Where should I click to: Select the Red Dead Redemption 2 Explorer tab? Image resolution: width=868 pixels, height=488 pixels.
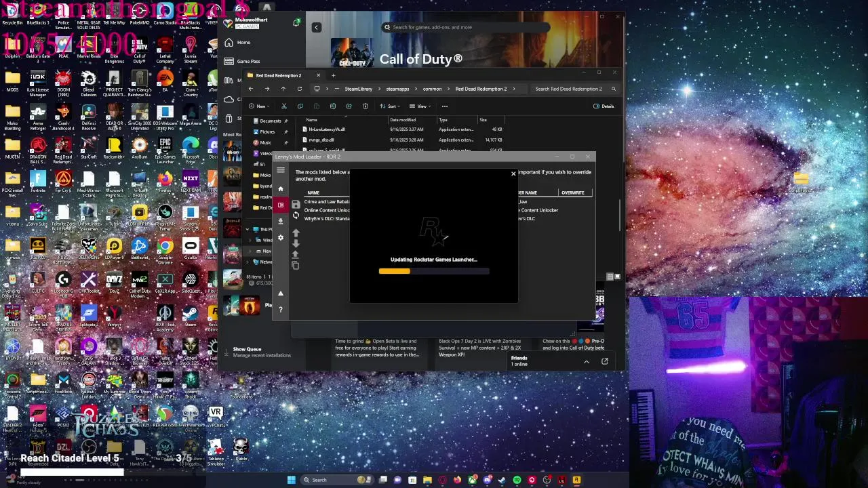(284, 75)
